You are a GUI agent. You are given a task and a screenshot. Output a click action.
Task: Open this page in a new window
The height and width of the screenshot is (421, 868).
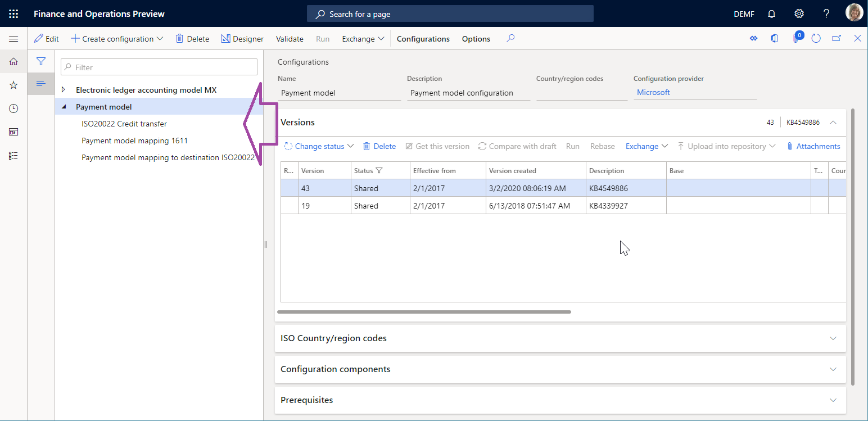837,38
